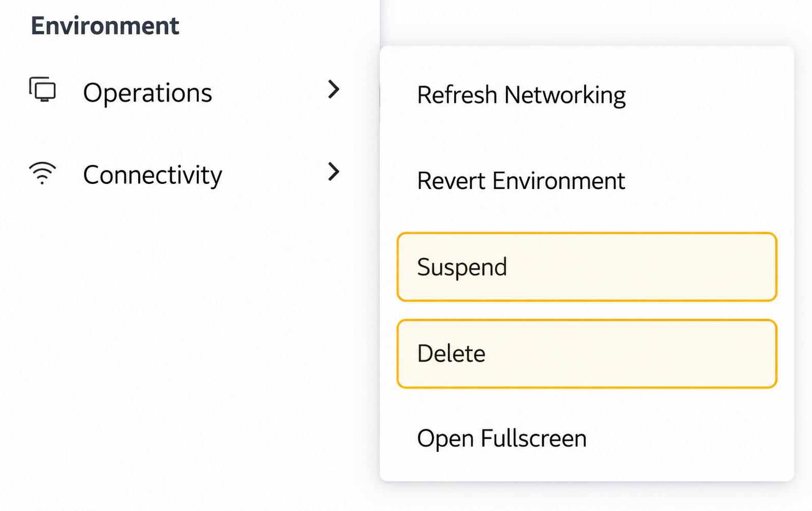Click the Operations monitor icon
Viewport: 812px width, 511px height.
click(42, 89)
